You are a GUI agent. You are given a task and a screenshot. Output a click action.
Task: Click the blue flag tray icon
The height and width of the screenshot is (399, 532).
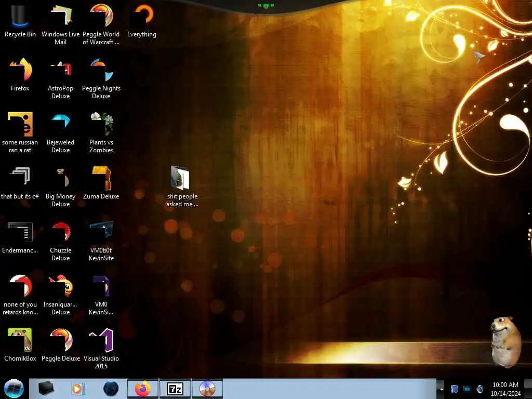[x=454, y=389]
